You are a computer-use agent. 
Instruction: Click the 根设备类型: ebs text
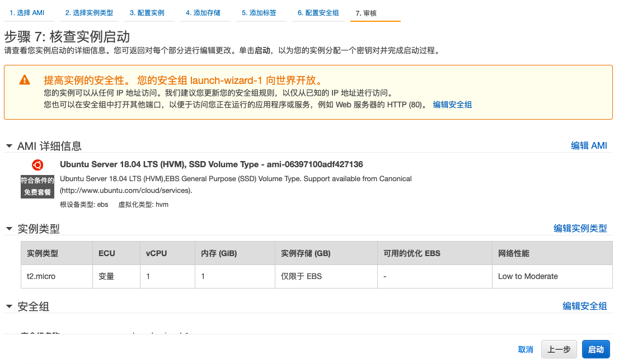[84, 205]
